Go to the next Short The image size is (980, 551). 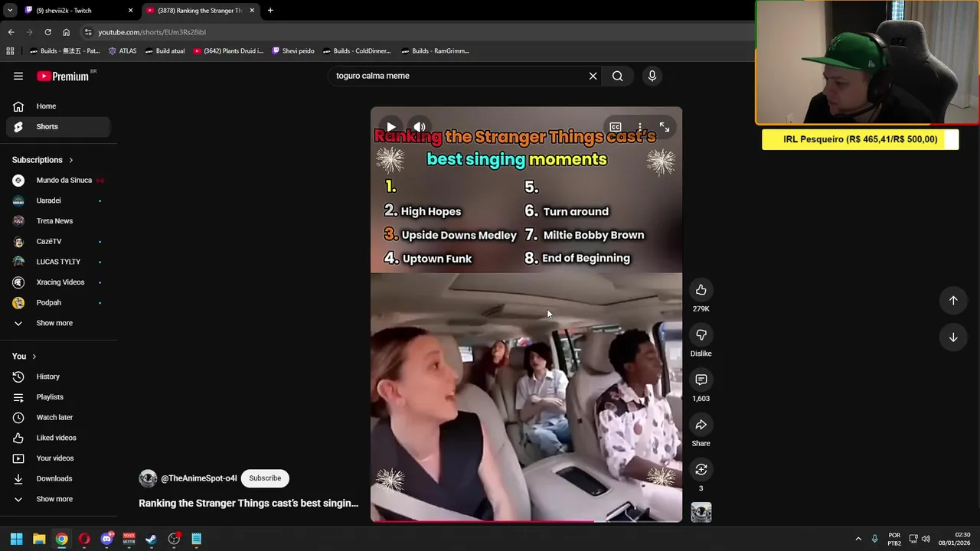(x=953, y=337)
